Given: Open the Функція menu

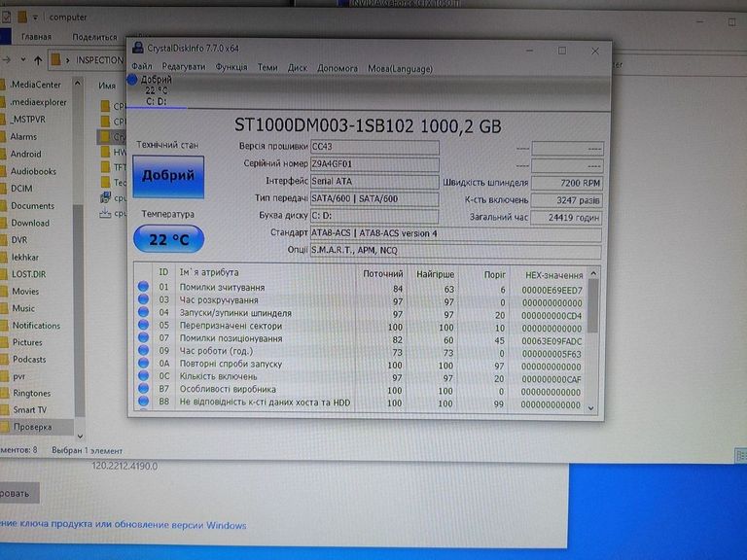Looking at the screenshot, I should (x=231, y=67).
